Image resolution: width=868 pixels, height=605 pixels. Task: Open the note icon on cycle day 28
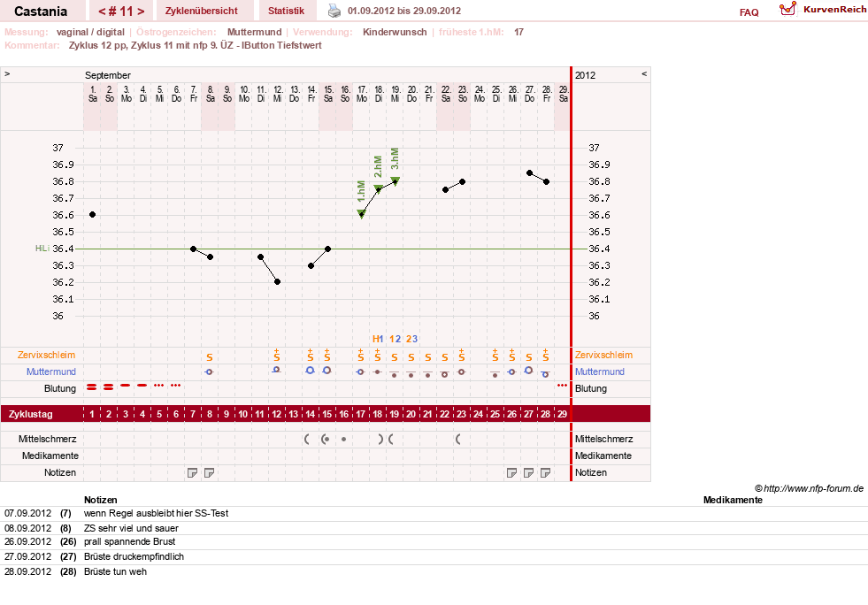tap(545, 472)
